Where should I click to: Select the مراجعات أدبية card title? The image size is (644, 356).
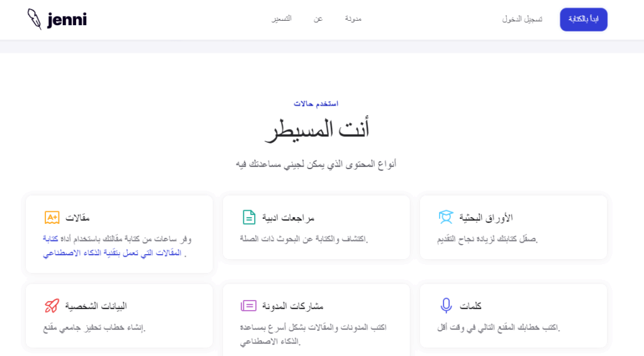pyautogui.click(x=288, y=218)
